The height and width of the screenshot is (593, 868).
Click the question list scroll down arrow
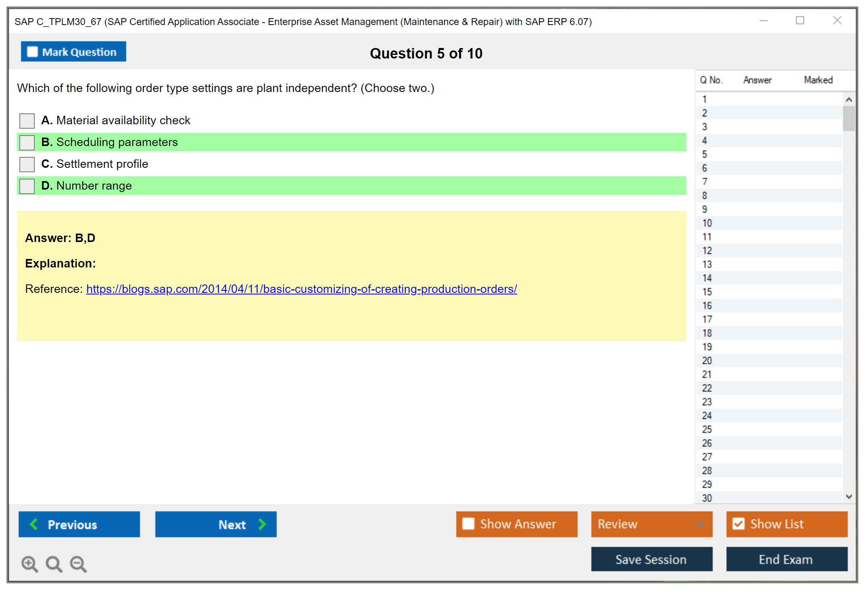point(849,497)
